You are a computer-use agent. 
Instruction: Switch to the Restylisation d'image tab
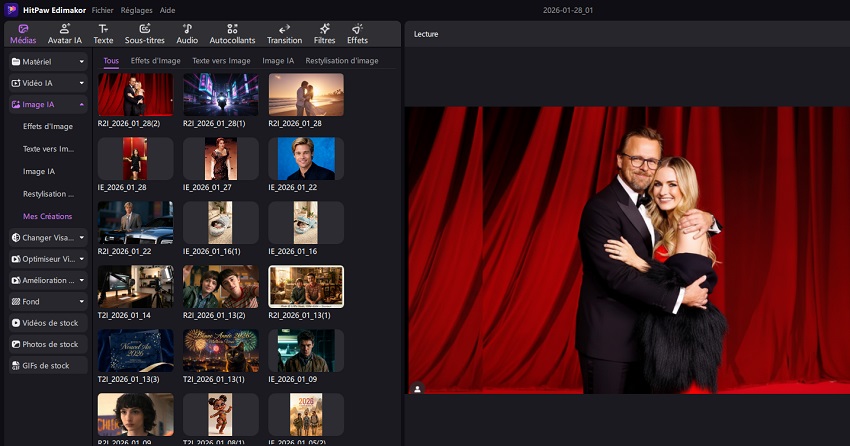click(x=342, y=61)
